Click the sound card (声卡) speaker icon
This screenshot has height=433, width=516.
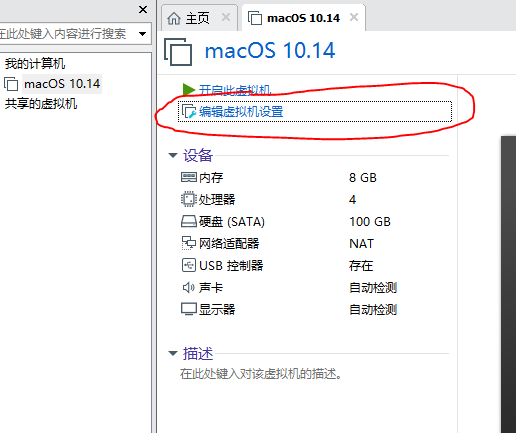point(189,287)
